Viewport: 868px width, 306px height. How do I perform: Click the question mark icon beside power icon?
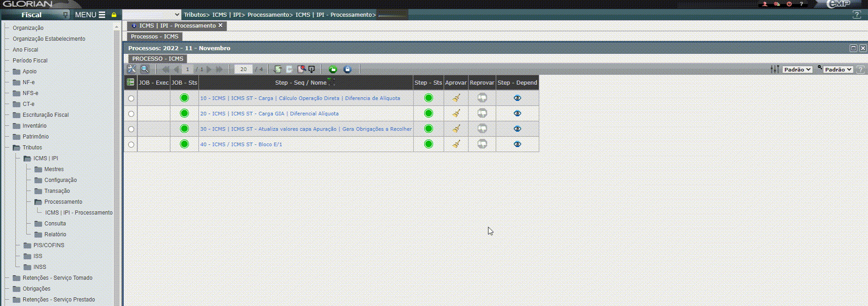pos(801,4)
